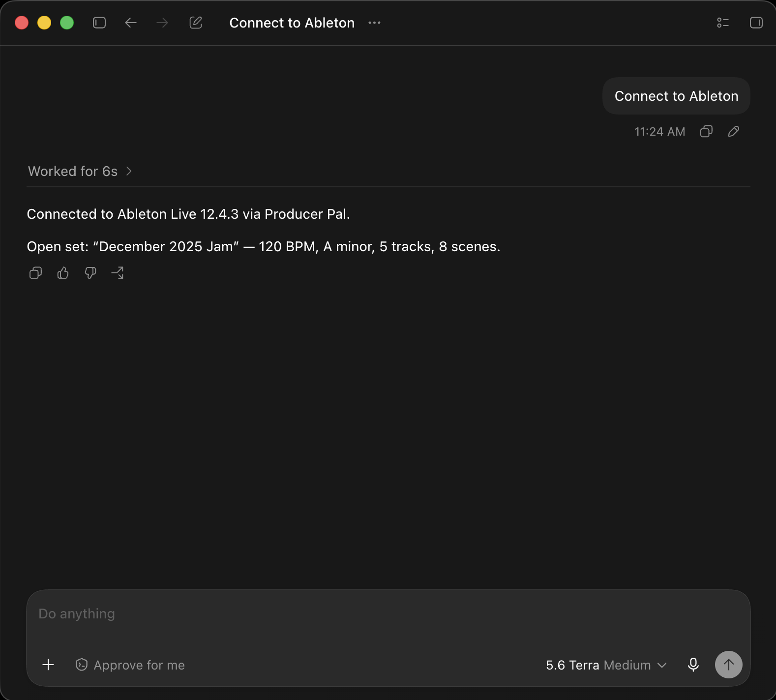776x700 pixels.
Task: Send the message with up-arrow button
Action: (729, 665)
